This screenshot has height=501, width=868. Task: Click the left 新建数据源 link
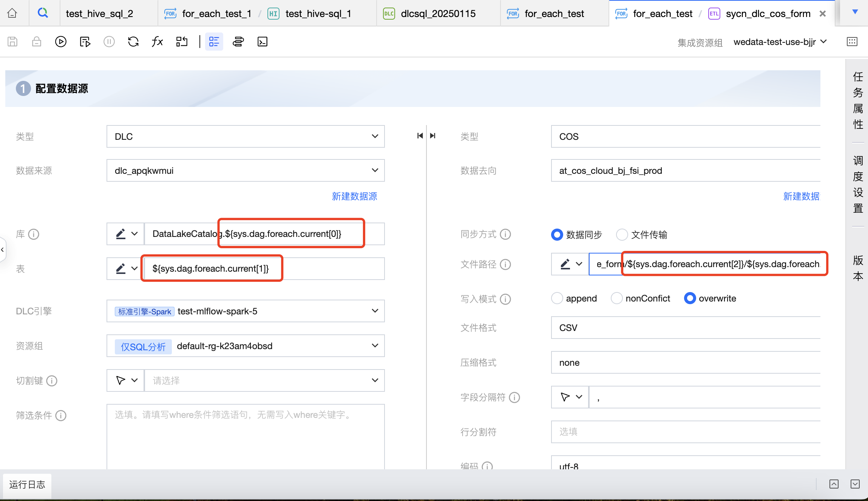[354, 196]
